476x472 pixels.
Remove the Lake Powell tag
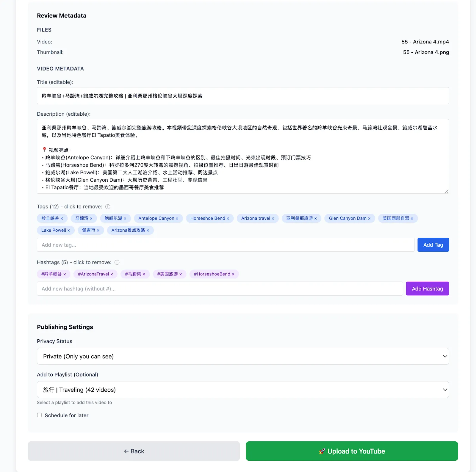pos(56,230)
